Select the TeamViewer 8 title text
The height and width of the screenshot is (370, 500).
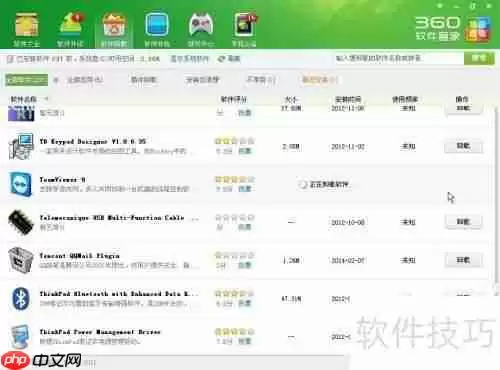tap(62, 180)
